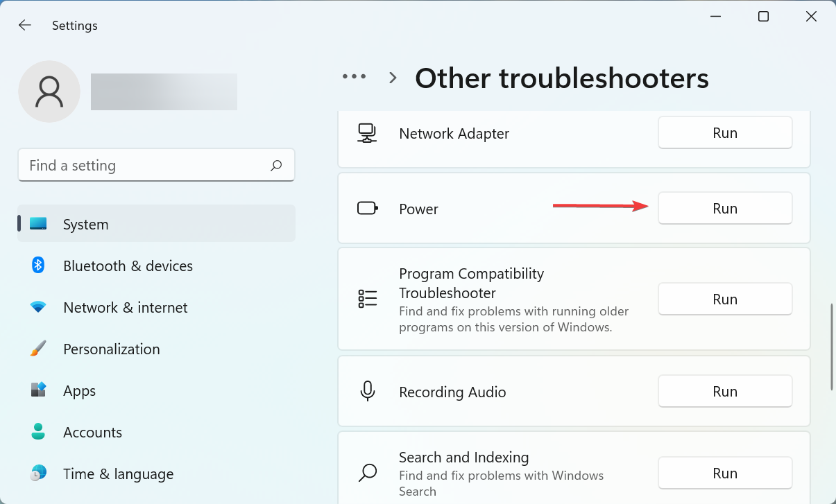Click the Power troubleshooter battery icon
The image size is (836, 504).
click(367, 207)
